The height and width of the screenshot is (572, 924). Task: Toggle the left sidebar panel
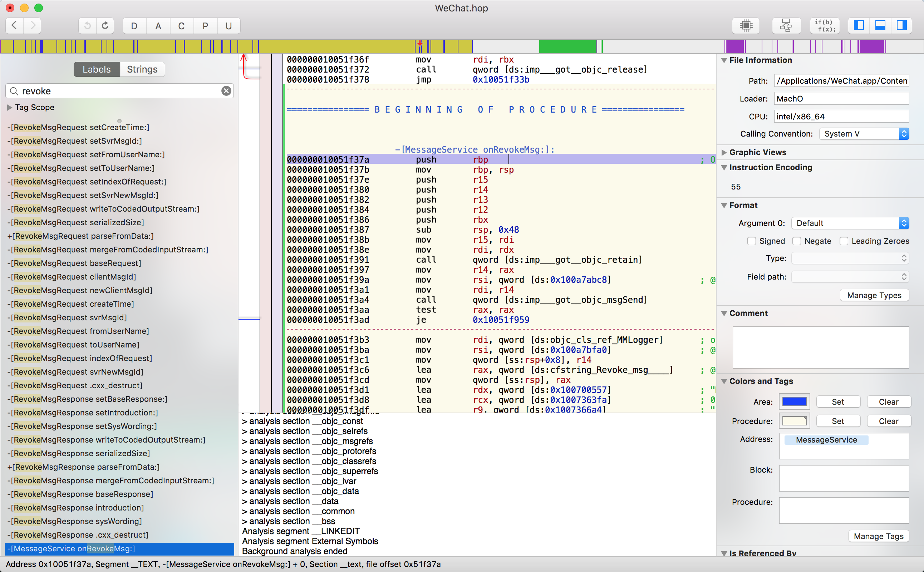(x=859, y=25)
